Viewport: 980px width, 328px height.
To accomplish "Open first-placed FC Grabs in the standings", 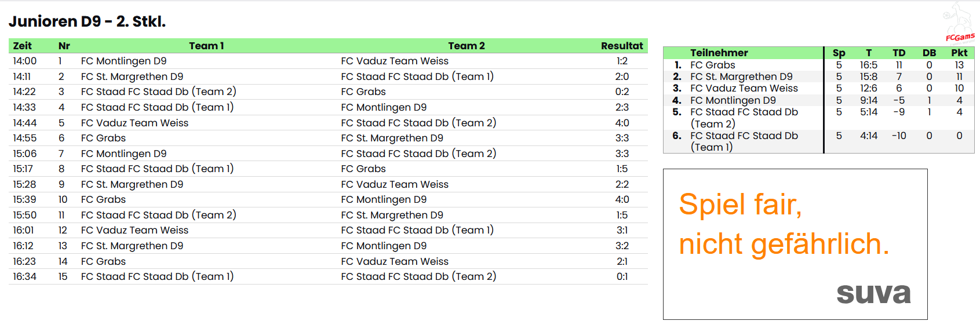I will click(x=712, y=65).
